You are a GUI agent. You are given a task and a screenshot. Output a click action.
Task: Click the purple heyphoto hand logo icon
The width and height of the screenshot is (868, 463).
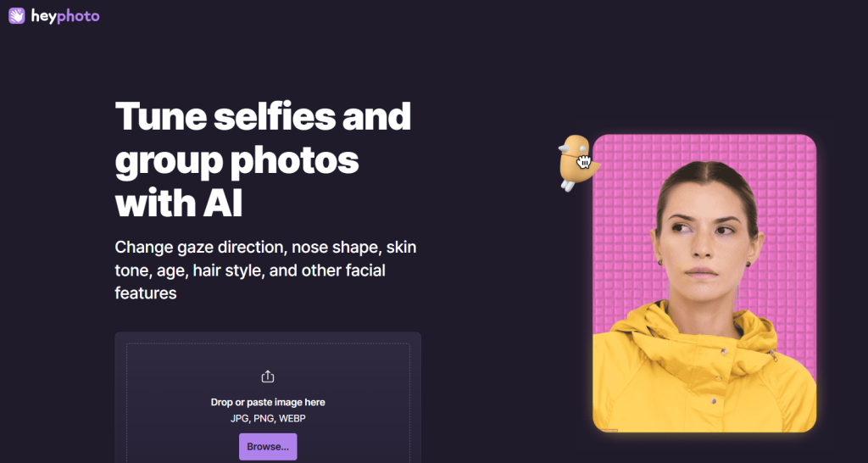pyautogui.click(x=17, y=16)
